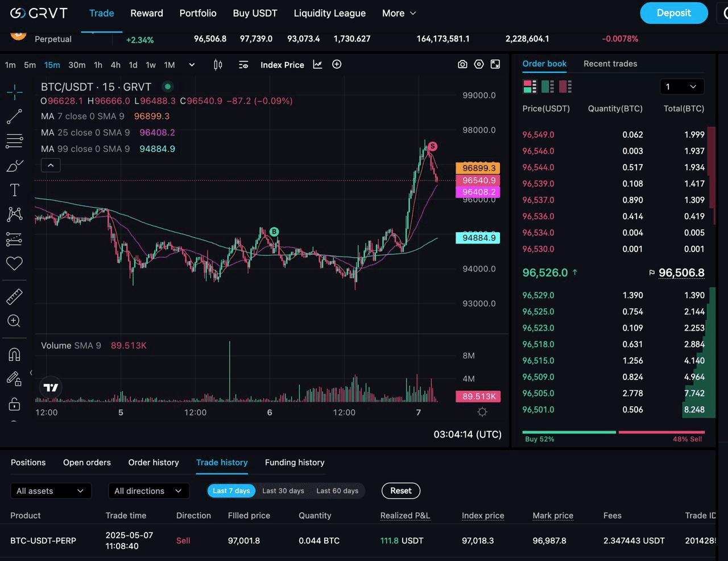Select the brush drawing tool

(14, 166)
